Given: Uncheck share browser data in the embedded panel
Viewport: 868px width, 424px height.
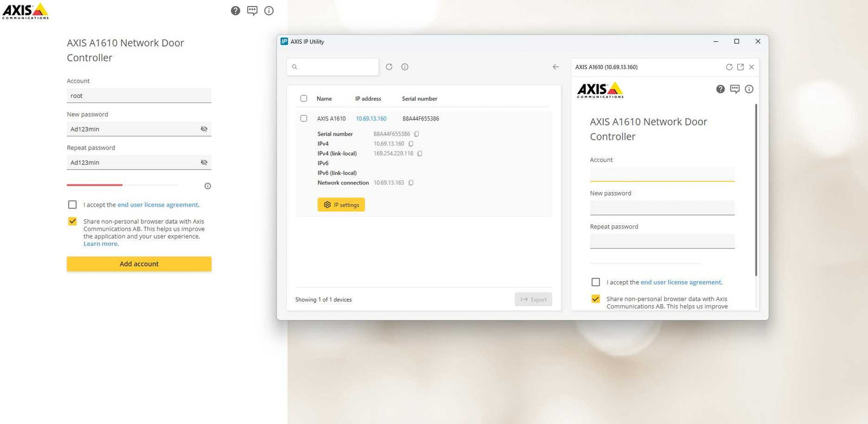Looking at the screenshot, I should point(596,299).
